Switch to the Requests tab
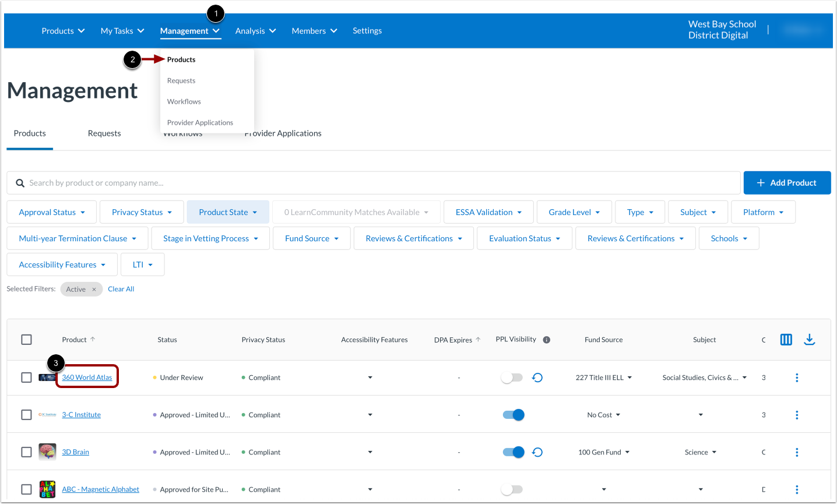 click(104, 133)
